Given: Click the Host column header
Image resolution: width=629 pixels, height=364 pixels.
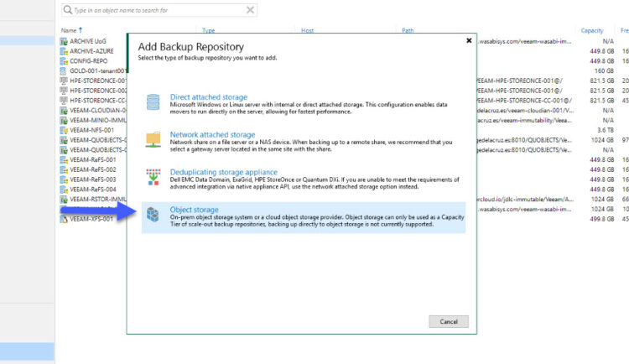Looking at the screenshot, I should 308,30.
